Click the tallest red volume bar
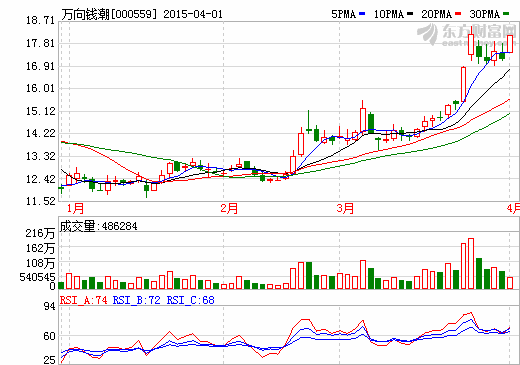 tap(471, 263)
